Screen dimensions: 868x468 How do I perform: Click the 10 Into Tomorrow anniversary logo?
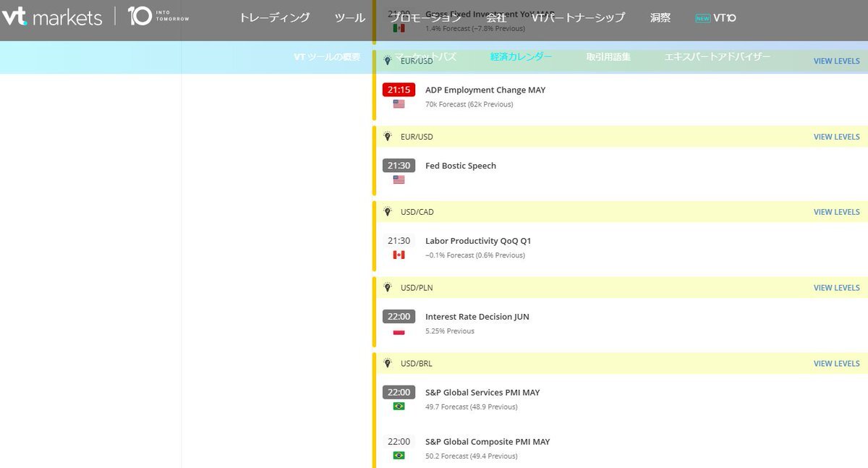click(x=158, y=16)
